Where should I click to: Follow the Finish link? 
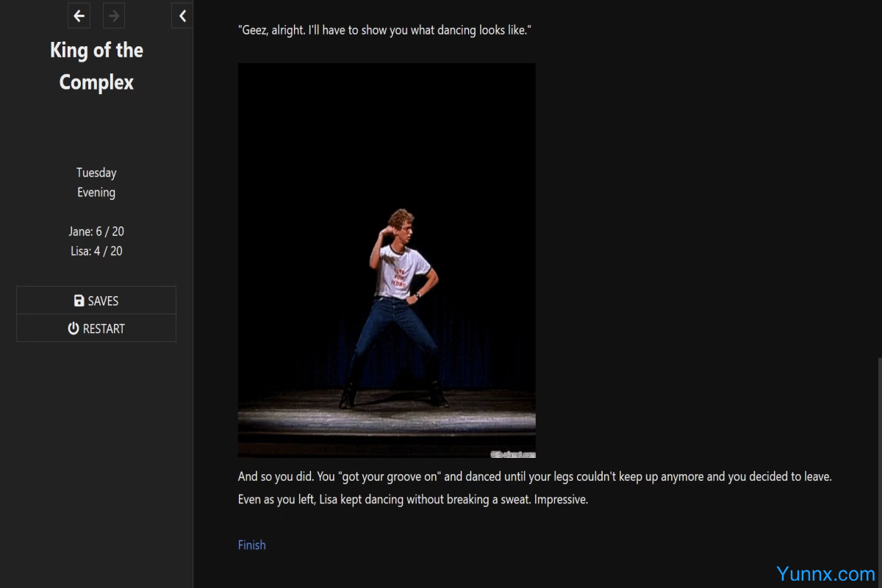coord(251,545)
